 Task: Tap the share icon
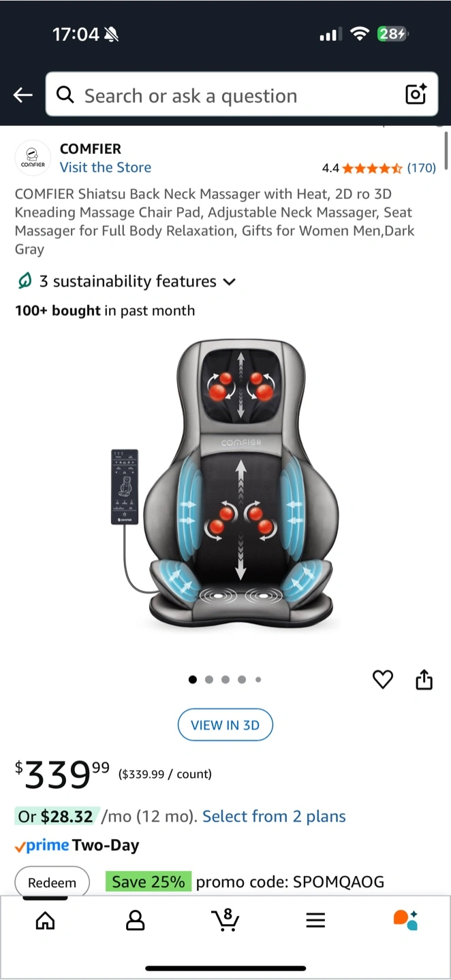click(x=424, y=679)
